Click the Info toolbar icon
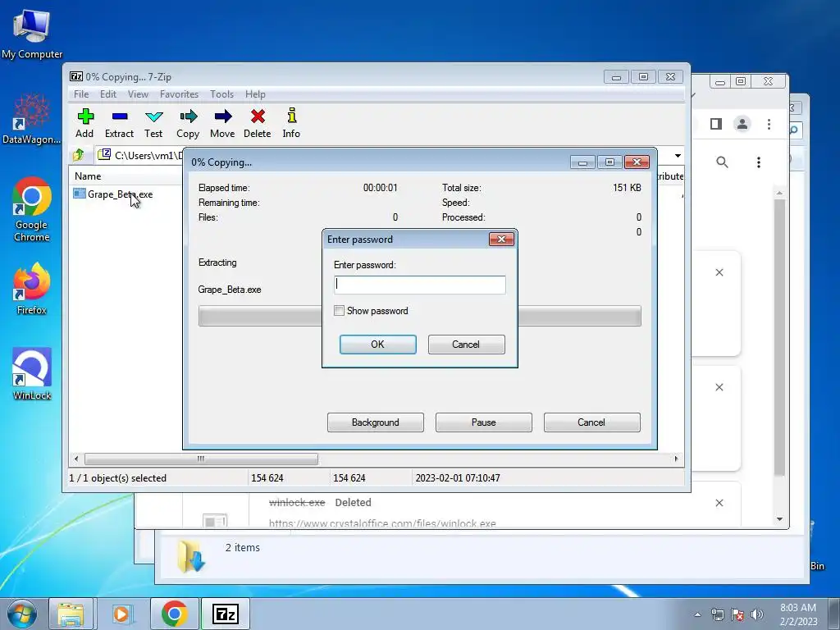 (x=291, y=124)
